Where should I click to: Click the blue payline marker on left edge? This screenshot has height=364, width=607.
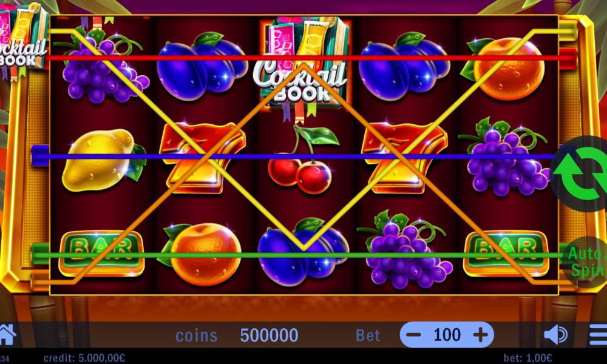(40, 155)
